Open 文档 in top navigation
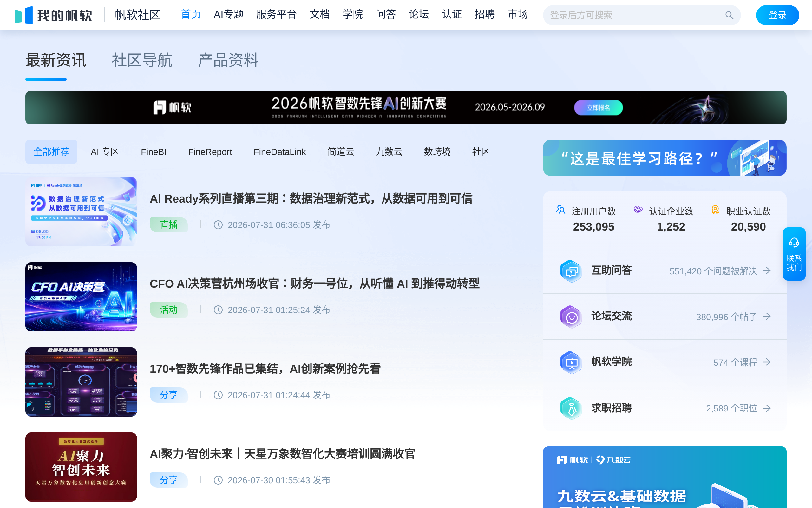 point(320,15)
